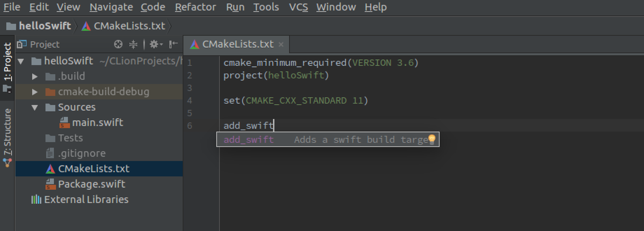Toggle the 7: Structure tool window tab
The height and width of the screenshot is (231, 644).
[7, 138]
